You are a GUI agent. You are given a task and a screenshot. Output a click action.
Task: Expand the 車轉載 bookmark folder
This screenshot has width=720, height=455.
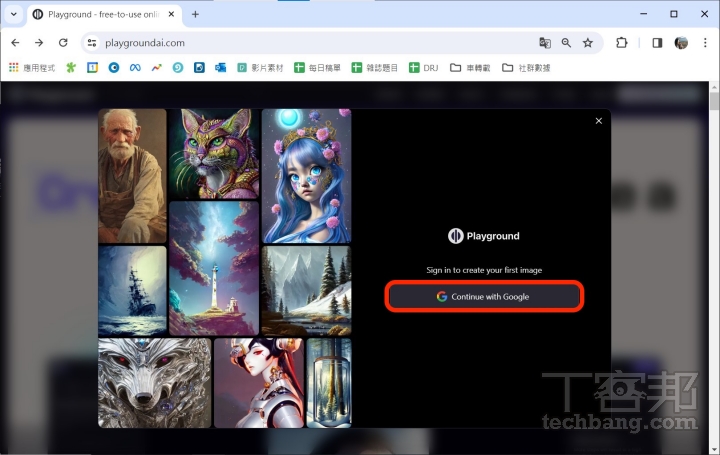point(470,68)
